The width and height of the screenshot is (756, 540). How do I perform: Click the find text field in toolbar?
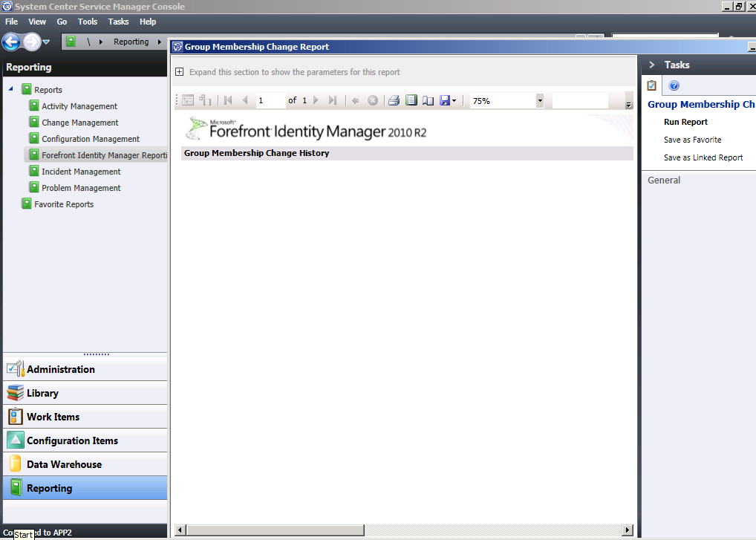(x=579, y=101)
